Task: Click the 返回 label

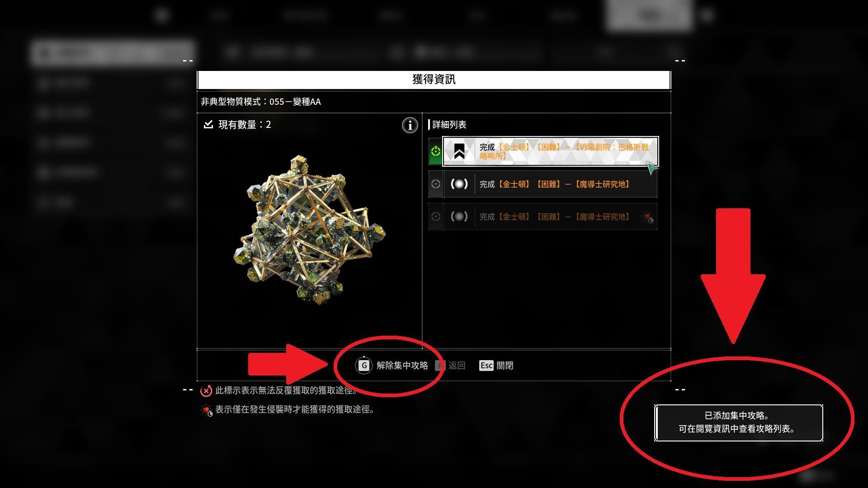Action: (457, 365)
